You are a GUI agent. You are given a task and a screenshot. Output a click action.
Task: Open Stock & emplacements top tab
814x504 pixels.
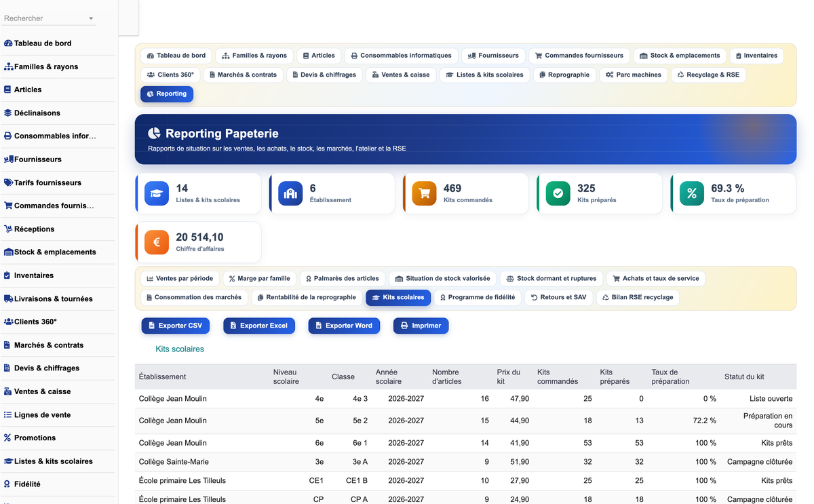tap(680, 56)
